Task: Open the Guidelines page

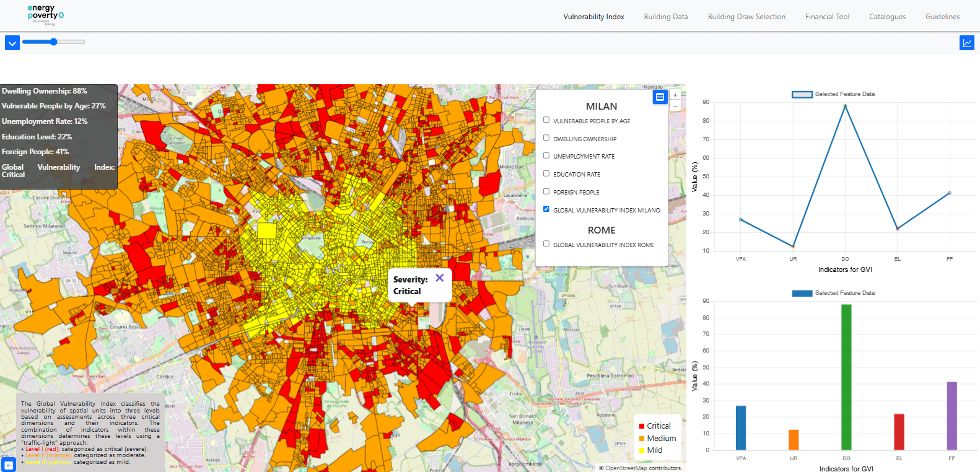Action: (942, 17)
